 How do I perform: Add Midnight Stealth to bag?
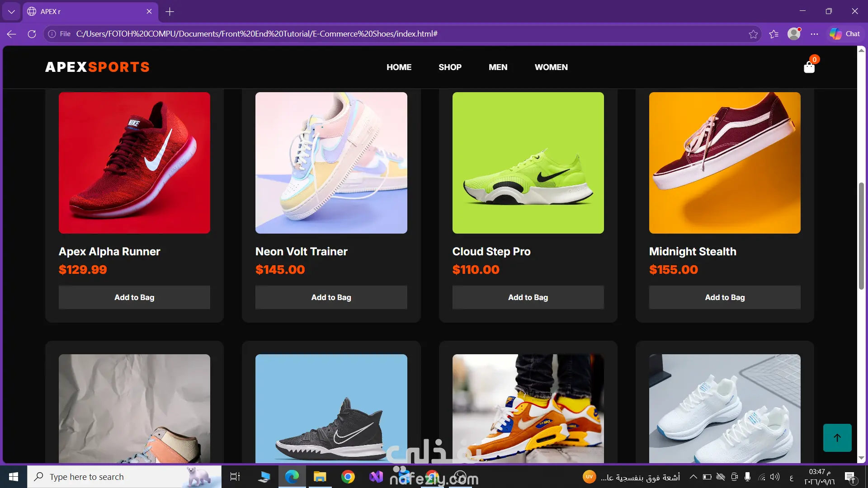[725, 297]
